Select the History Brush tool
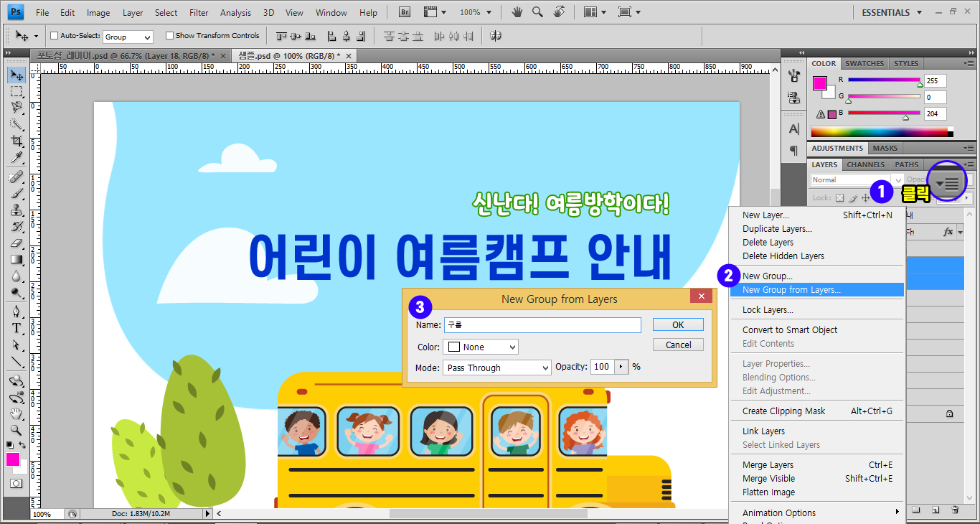Screen dimensions: 980x524 17,227
